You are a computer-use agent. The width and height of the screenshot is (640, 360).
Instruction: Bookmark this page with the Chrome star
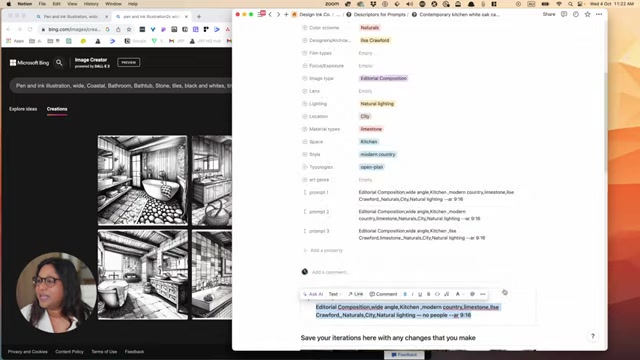pos(129,29)
